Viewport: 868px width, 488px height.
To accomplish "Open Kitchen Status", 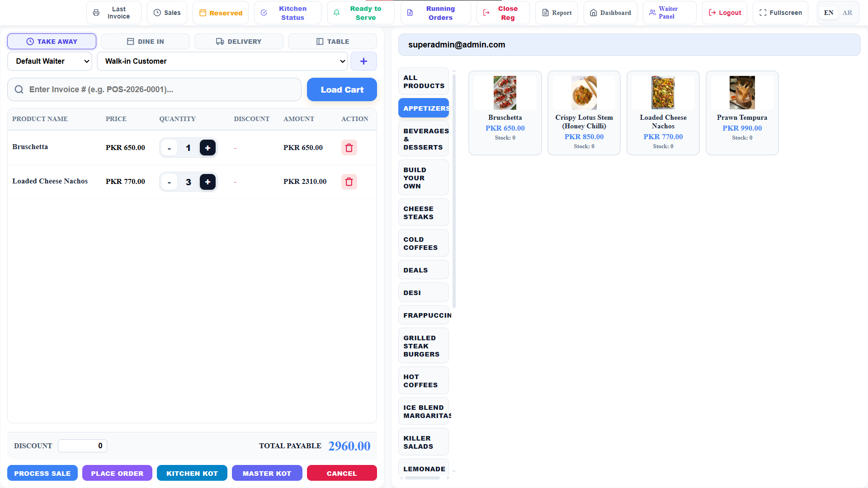I will [288, 13].
